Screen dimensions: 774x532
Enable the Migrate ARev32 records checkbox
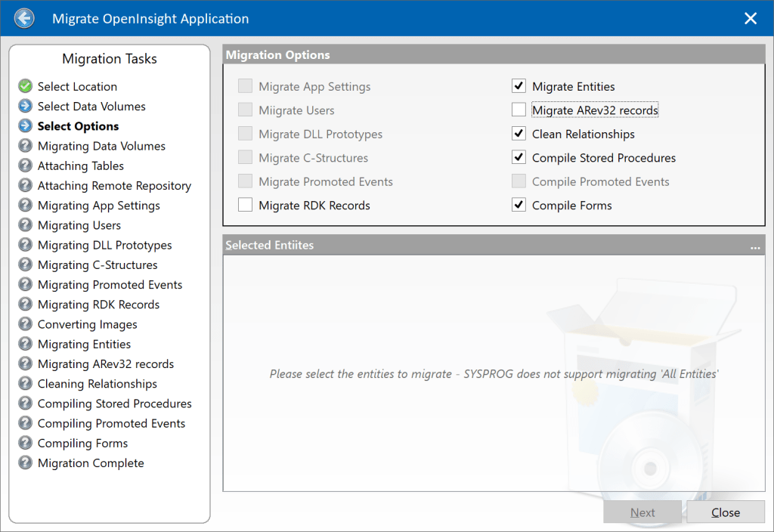click(519, 110)
